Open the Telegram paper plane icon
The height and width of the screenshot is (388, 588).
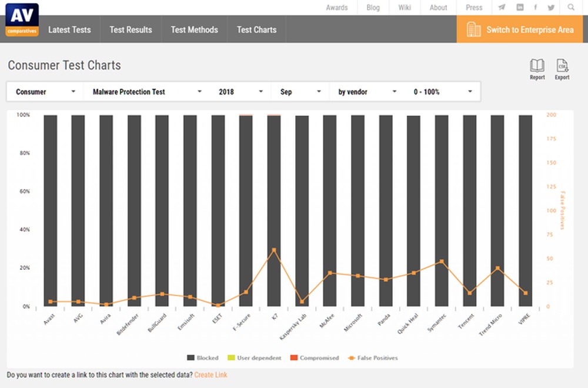pyautogui.click(x=502, y=8)
